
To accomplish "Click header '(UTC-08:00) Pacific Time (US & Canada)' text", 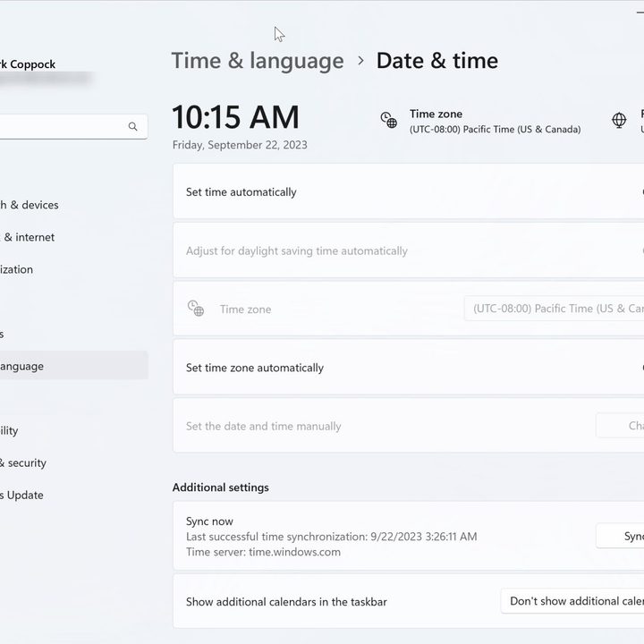I will pos(495,130).
